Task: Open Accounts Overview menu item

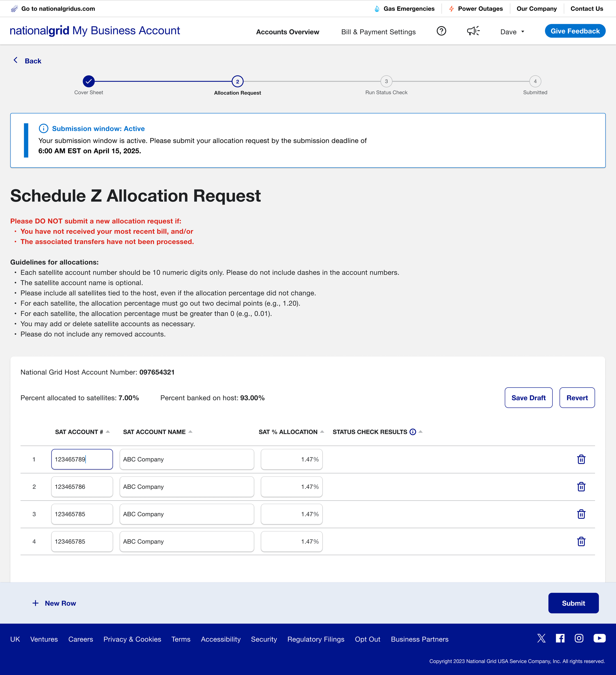Action: 287,32
